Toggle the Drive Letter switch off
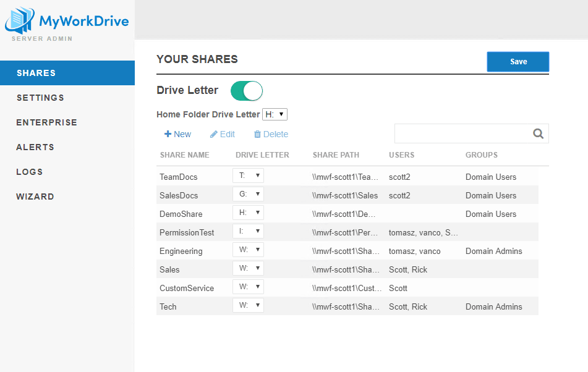The height and width of the screenshot is (372, 588). 247,91
